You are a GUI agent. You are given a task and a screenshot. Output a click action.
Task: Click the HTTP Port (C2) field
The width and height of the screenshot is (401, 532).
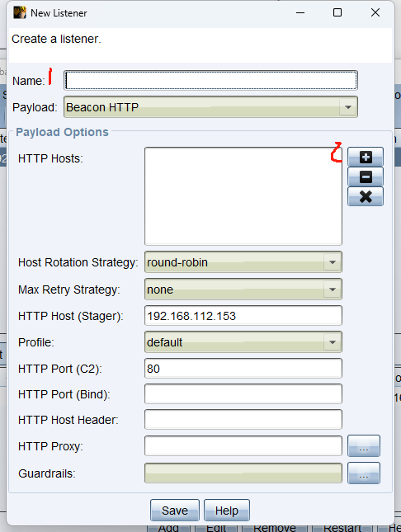(243, 368)
